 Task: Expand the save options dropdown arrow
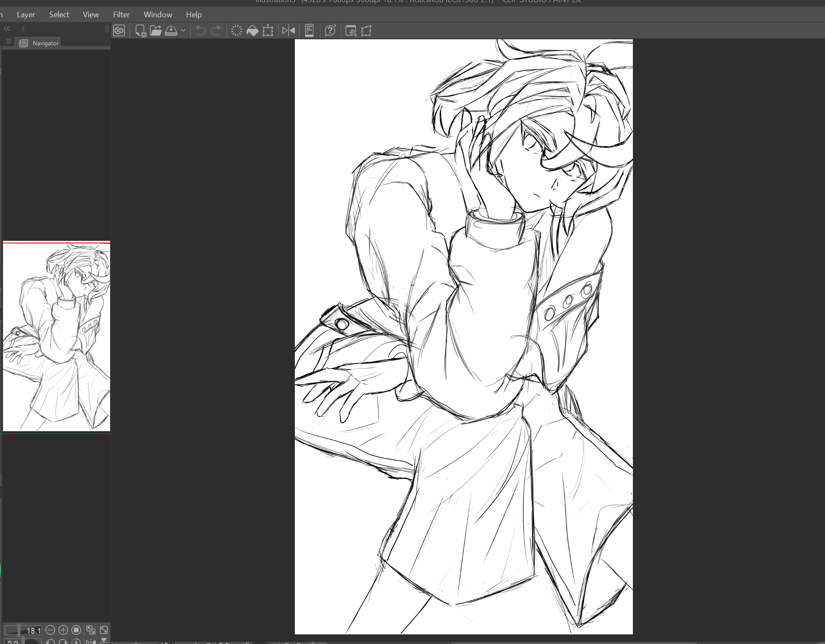(x=183, y=31)
